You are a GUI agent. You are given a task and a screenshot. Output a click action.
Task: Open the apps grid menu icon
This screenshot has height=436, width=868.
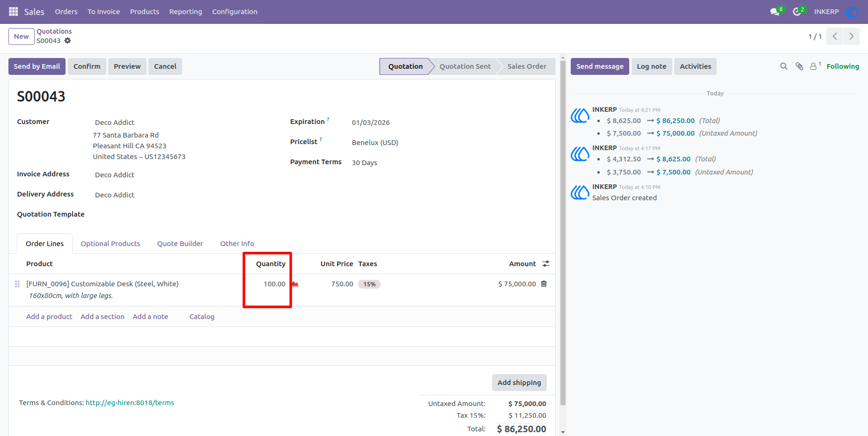pyautogui.click(x=14, y=11)
